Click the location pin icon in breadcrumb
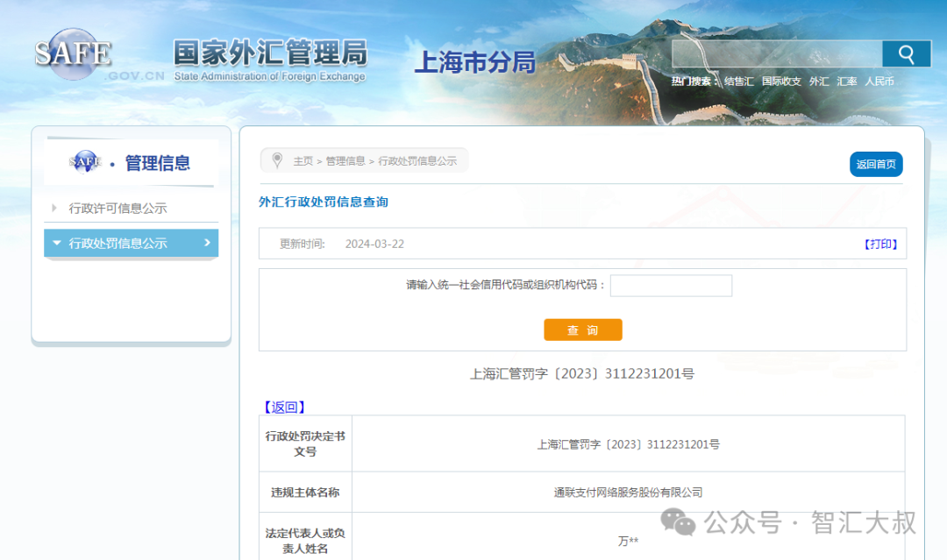The height and width of the screenshot is (560, 947). coord(277,160)
